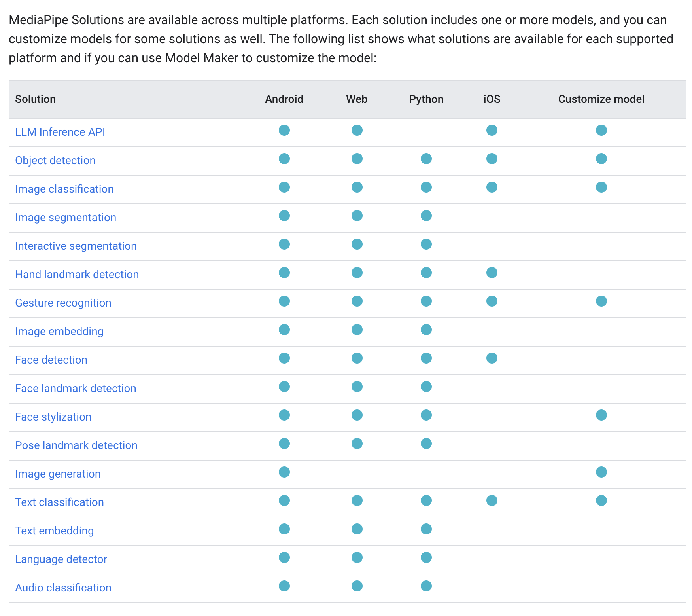Open the Interactive segmentation link
The width and height of the screenshot is (692, 616).
(x=76, y=246)
